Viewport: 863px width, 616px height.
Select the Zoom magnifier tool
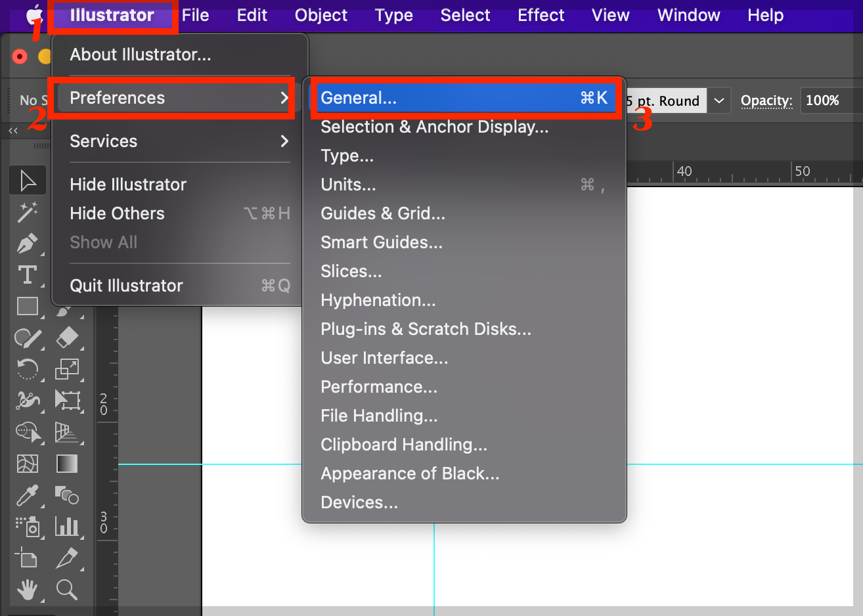67,590
